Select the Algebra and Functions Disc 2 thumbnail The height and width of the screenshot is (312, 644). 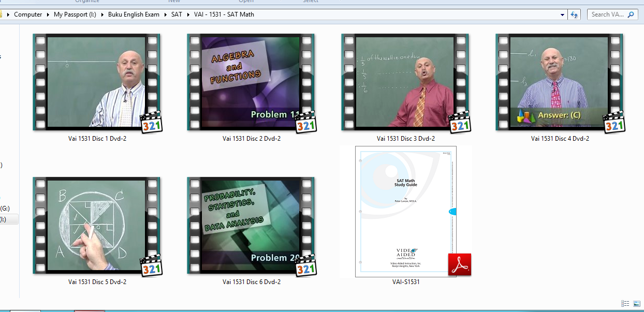(251, 82)
